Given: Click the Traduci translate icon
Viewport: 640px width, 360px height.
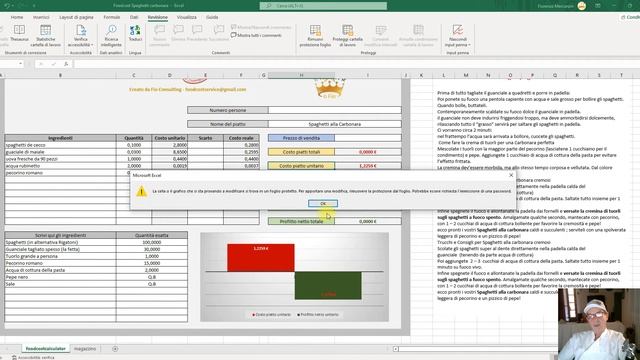Looking at the screenshot, I should tap(135, 33).
